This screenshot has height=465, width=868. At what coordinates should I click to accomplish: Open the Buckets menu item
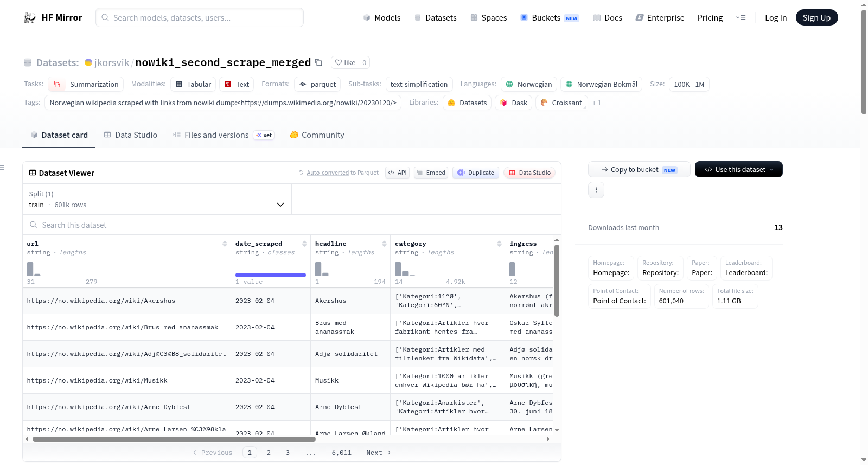click(550, 17)
